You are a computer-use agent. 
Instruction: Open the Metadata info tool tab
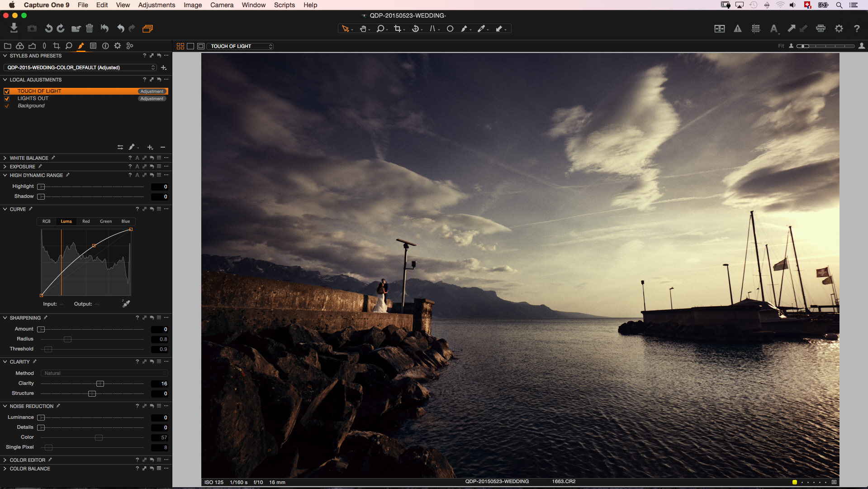pos(105,46)
